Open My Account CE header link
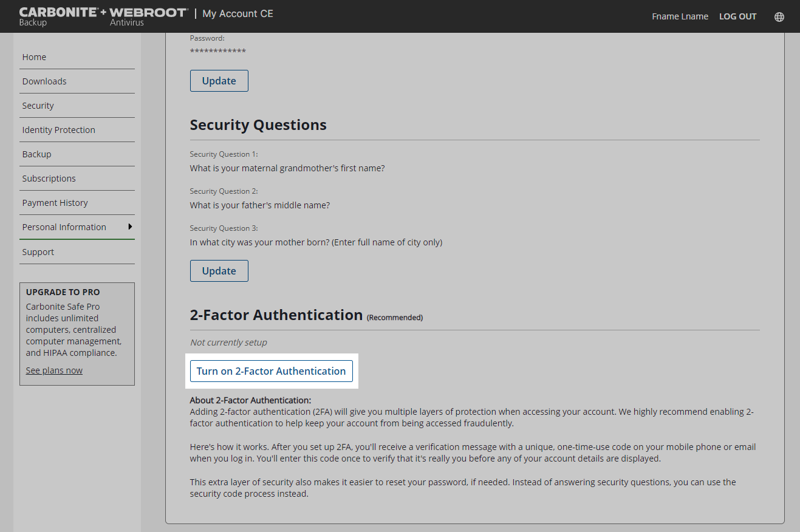 click(238, 13)
